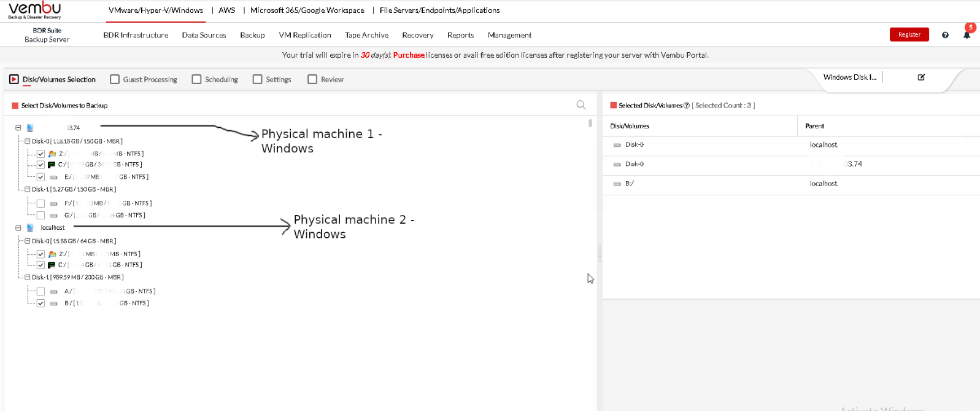Uncheck the B:/ volume checkbox
The width and height of the screenshot is (980, 411).
41,303
